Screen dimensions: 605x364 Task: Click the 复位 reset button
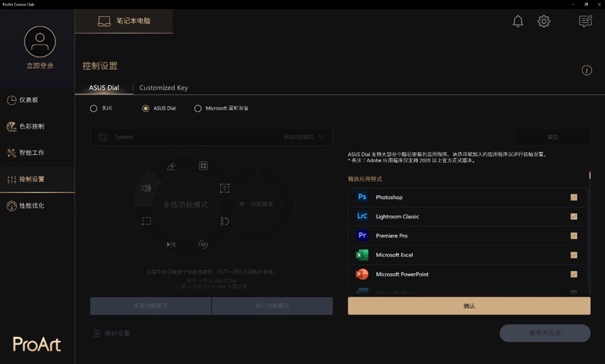coord(553,137)
